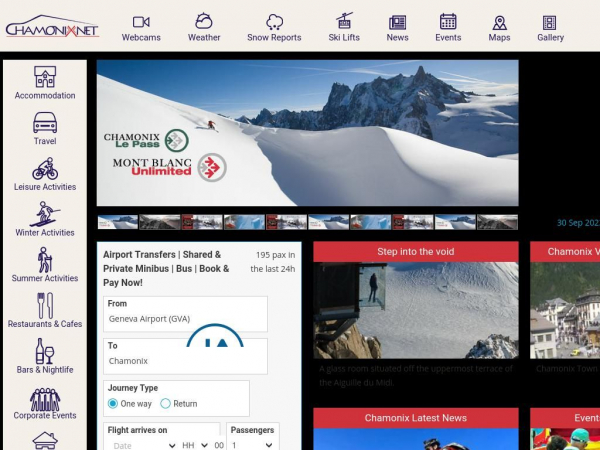The image size is (600, 450).
Task: Click the 30 Sep date text
Action: click(578, 223)
